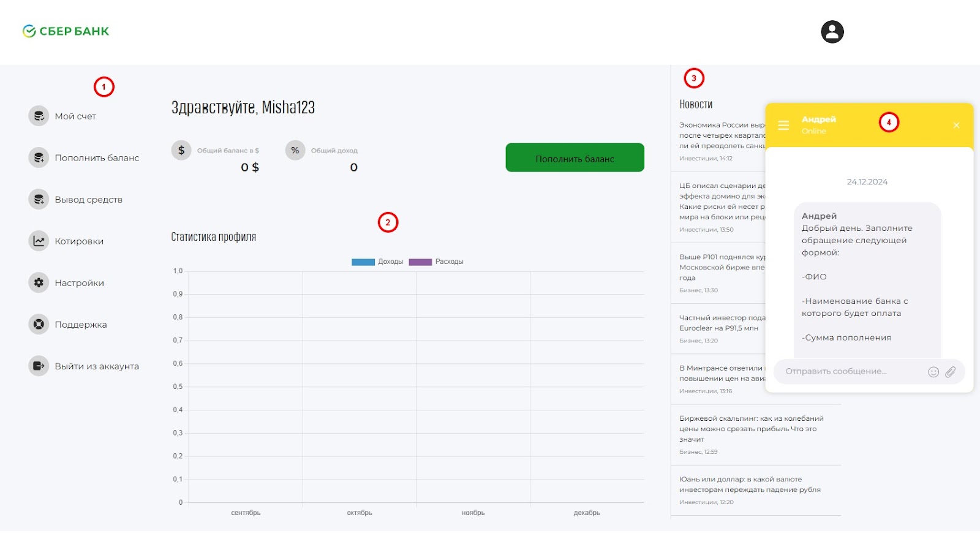Open the chat hamburger menu

pyautogui.click(x=783, y=126)
